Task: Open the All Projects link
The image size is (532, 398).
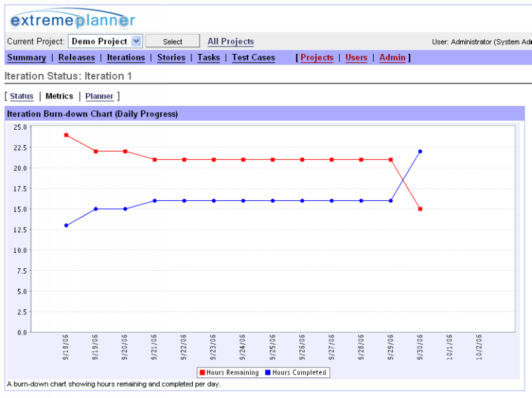Action: tap(230, 41)
